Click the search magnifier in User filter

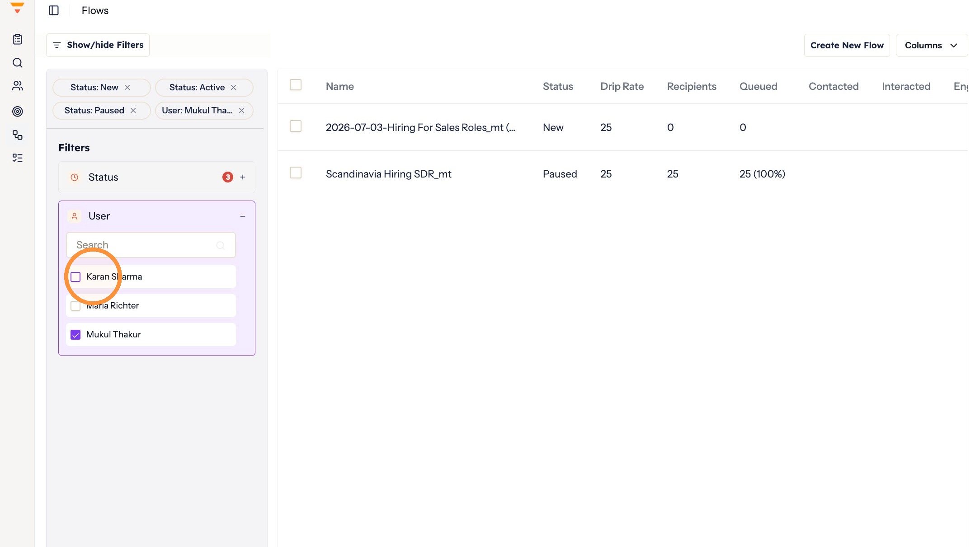pos(221,245)
